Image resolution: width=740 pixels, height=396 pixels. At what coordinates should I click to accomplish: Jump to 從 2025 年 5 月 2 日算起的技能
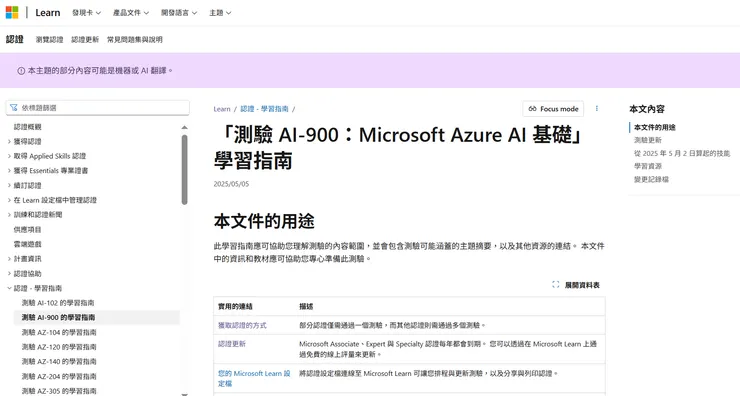pos(682,153)
